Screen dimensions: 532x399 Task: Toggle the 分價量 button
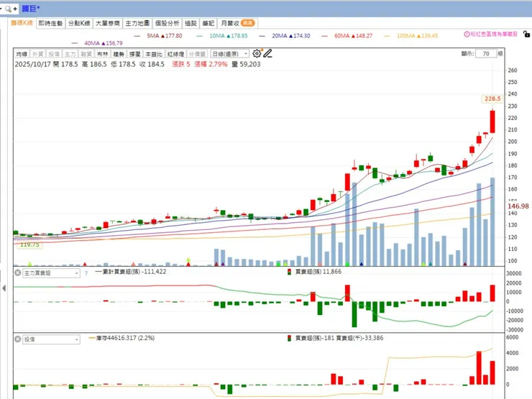tap(197, 54)
